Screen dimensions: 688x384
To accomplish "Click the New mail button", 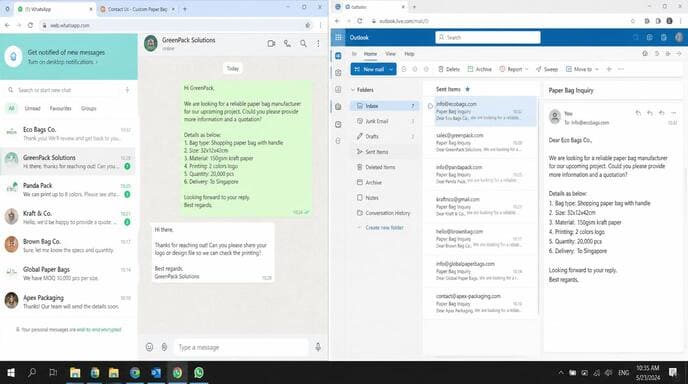I will point(369,69).
